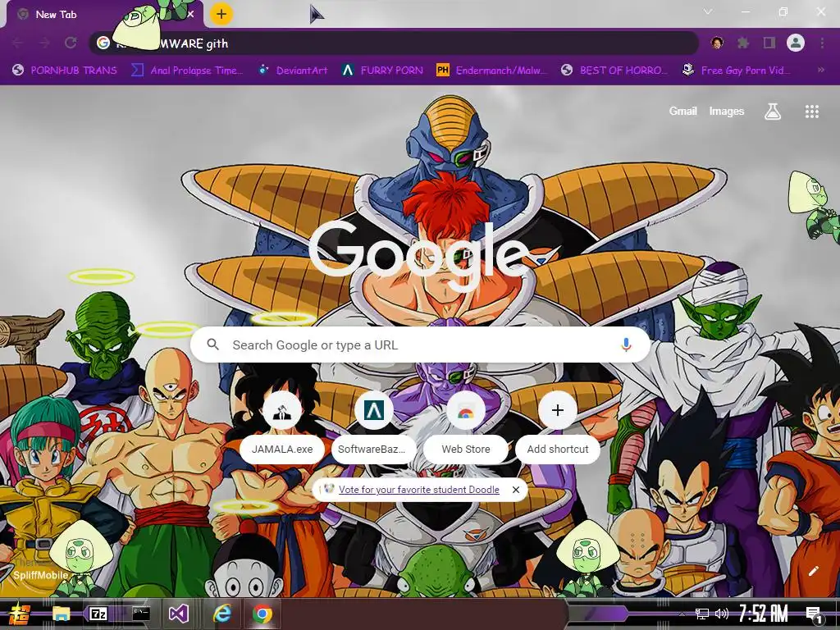Open a new tab with the yellow plus button
Viewport: 840px width, 630px height.
click(221, 14)
